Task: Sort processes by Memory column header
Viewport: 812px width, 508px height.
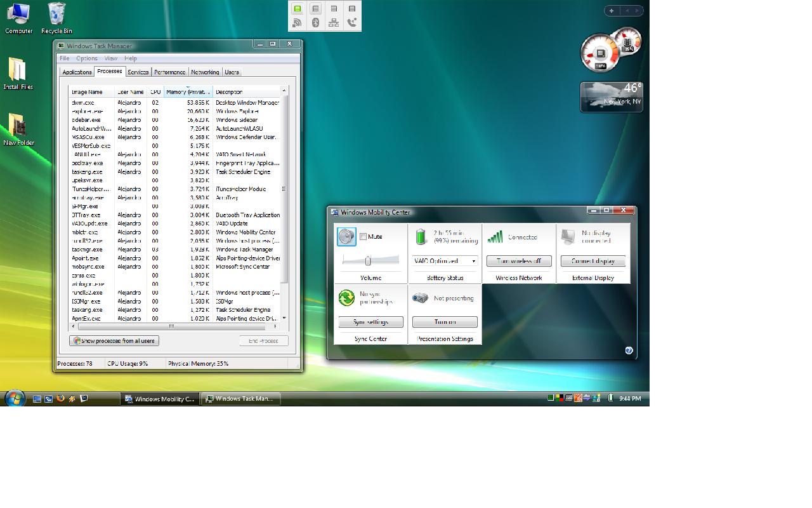Action: pos(188,92)
